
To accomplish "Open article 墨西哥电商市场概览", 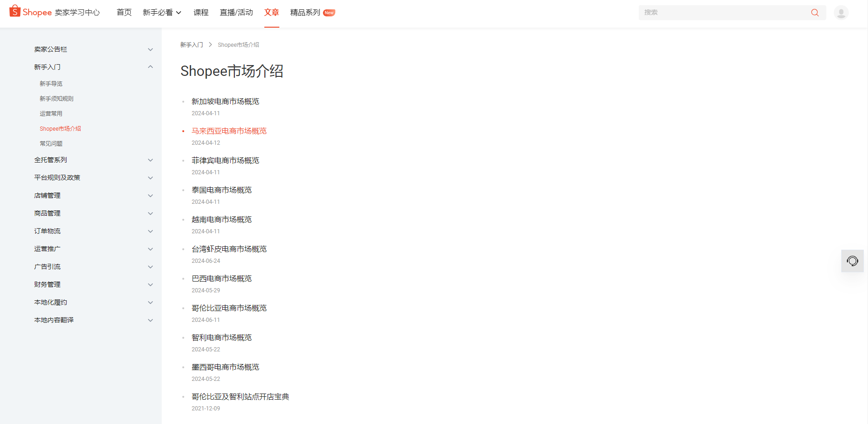I will pyautogui.click(x=225, y=367).
